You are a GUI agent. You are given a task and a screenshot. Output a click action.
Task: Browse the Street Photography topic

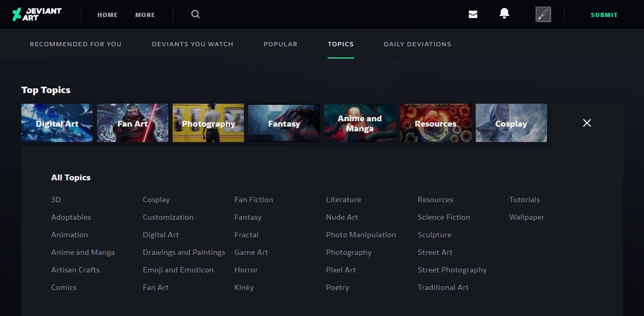pyautogui.click(x=452, y=270)
